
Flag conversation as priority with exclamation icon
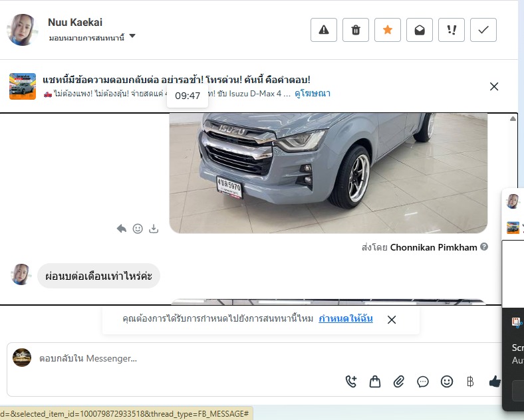pos(451,30)
